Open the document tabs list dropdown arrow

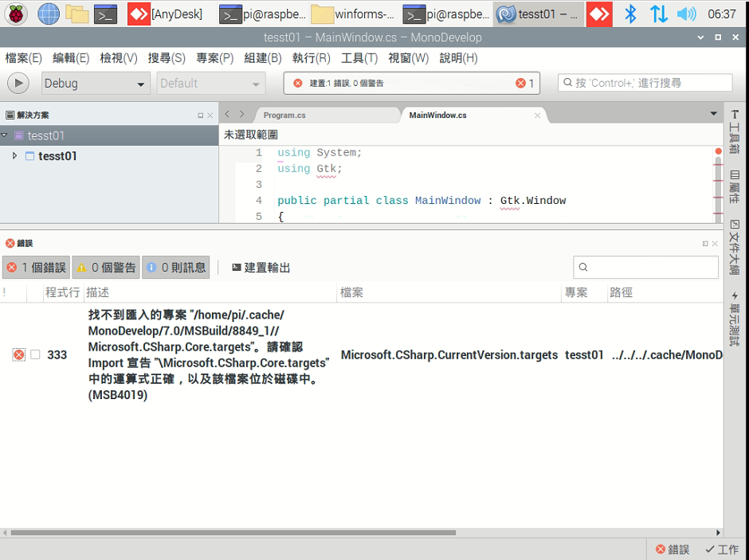point(714,114)
